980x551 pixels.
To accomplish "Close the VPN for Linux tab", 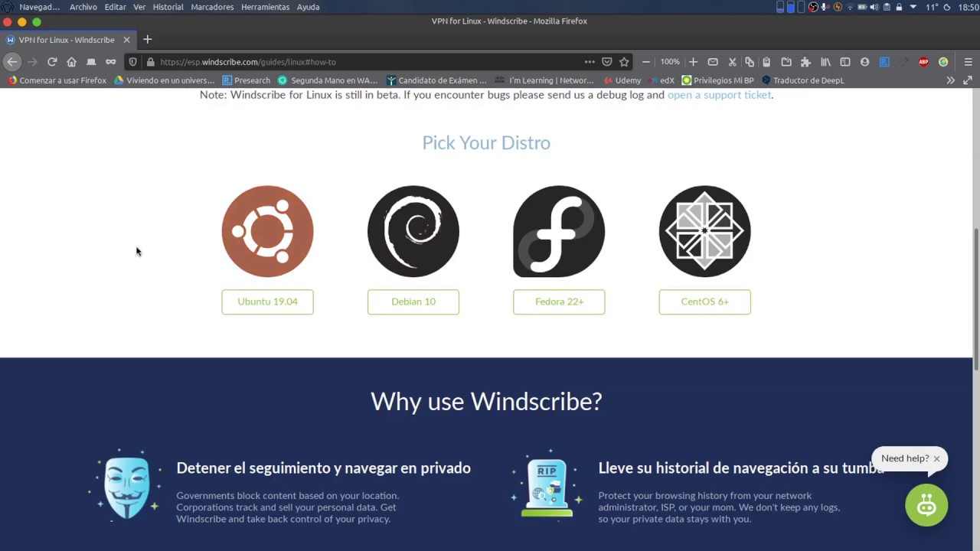I will tap(126, 40).
